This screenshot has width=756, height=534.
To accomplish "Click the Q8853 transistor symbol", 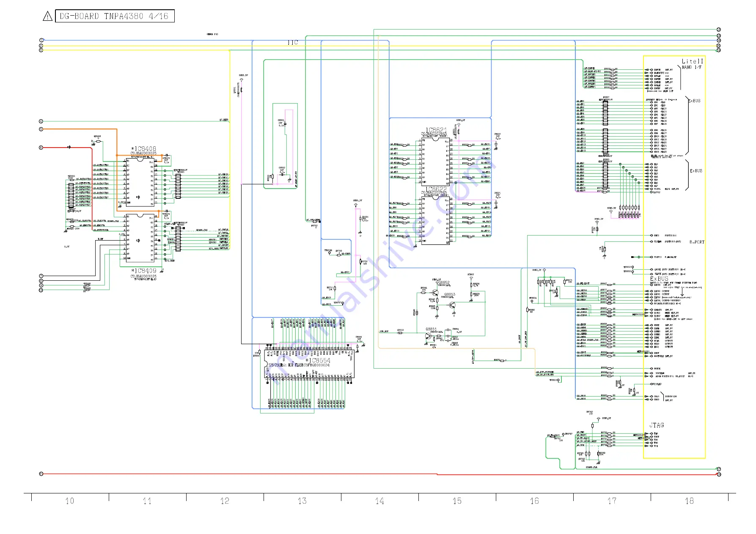I will (x=452, y=305).
